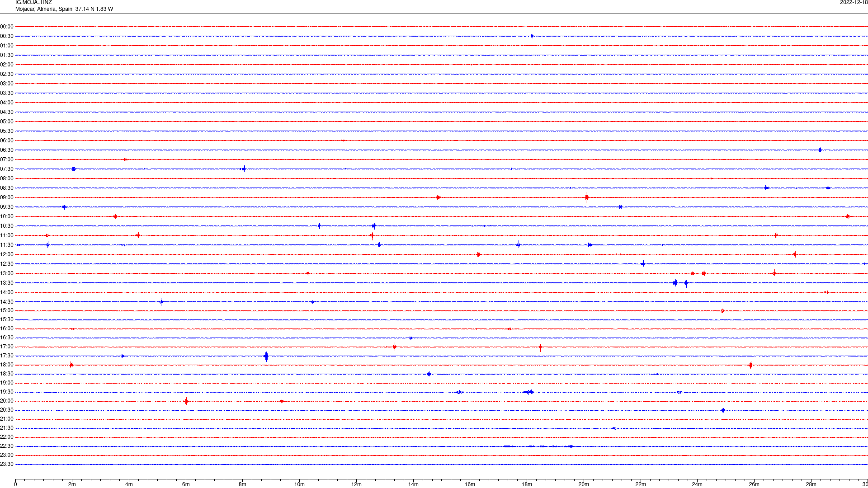Click the red spike near 20m on 09:00 trace
868x488 pixels.
tap(586, 197)
